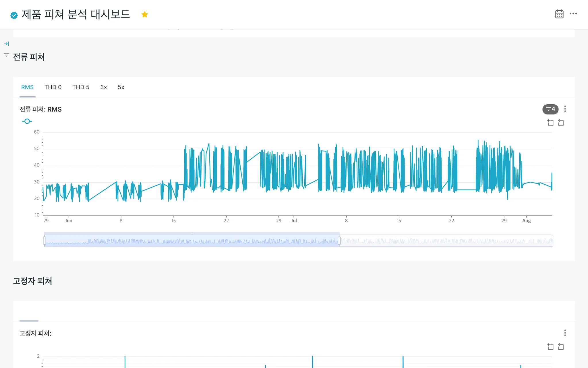Open 고정자 피쳐 chart kebab menu
Screen dimensions: 588x368
pyautogui.click(x=565, y=333)
